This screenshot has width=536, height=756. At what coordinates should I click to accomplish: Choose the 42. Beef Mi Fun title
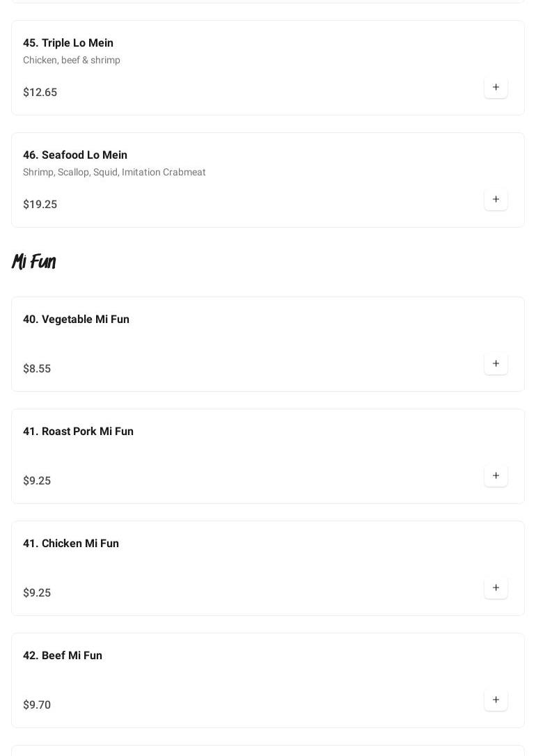[x=63, y=656]
